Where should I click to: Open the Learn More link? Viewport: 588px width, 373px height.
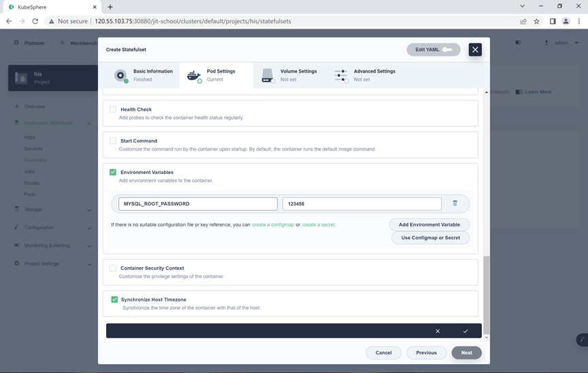[x=538, y=92]
